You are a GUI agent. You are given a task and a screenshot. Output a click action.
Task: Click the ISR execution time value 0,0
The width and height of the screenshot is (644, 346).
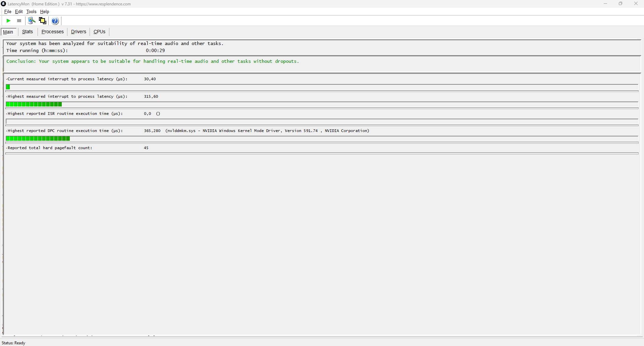point(148,114)
